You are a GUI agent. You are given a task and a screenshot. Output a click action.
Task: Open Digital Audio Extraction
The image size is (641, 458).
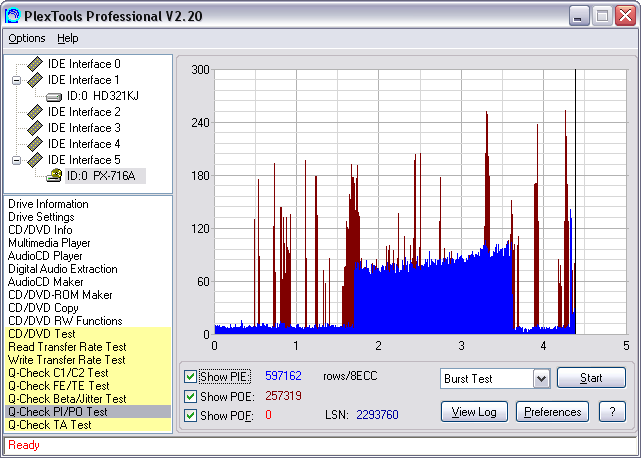click(63, 269)
